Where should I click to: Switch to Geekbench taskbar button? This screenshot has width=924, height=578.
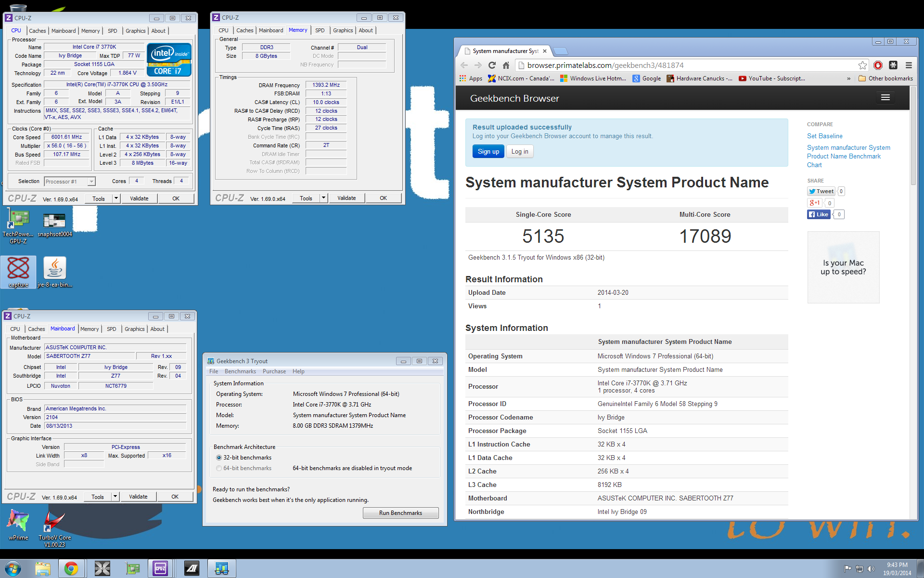click(x=221, y=568)
